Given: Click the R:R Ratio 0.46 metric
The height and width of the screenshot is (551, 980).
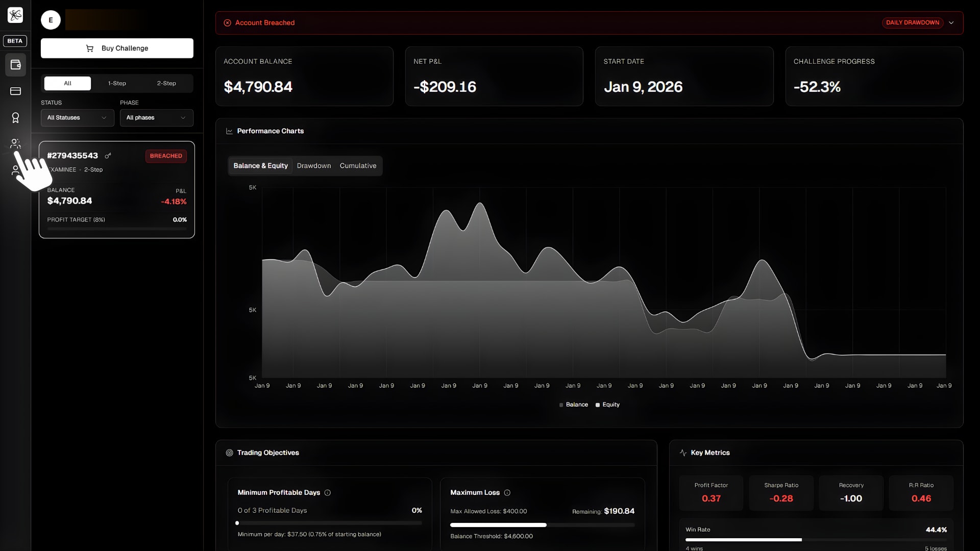Looking at the screenshot, I should (921, 493).
